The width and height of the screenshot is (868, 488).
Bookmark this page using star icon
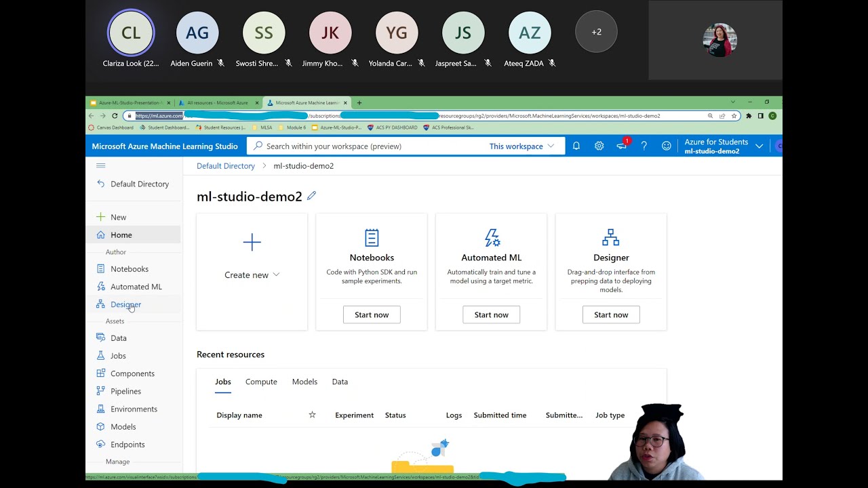click(734, 116)
